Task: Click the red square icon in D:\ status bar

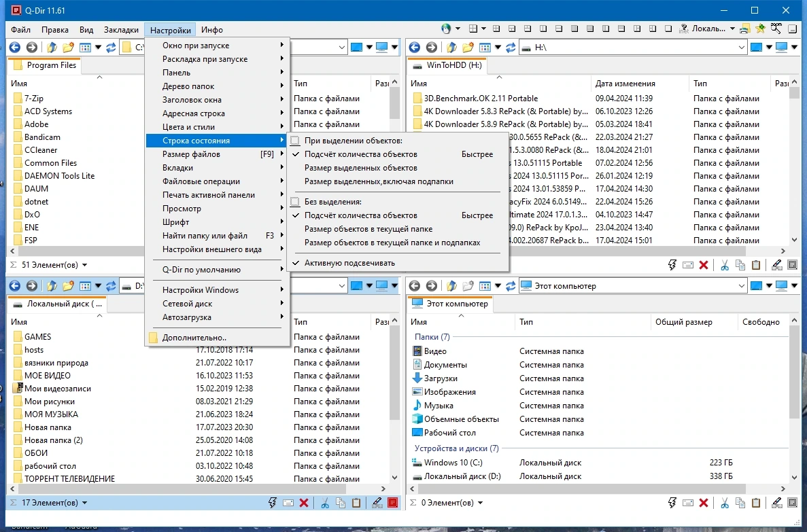Action: coord(393,503)
